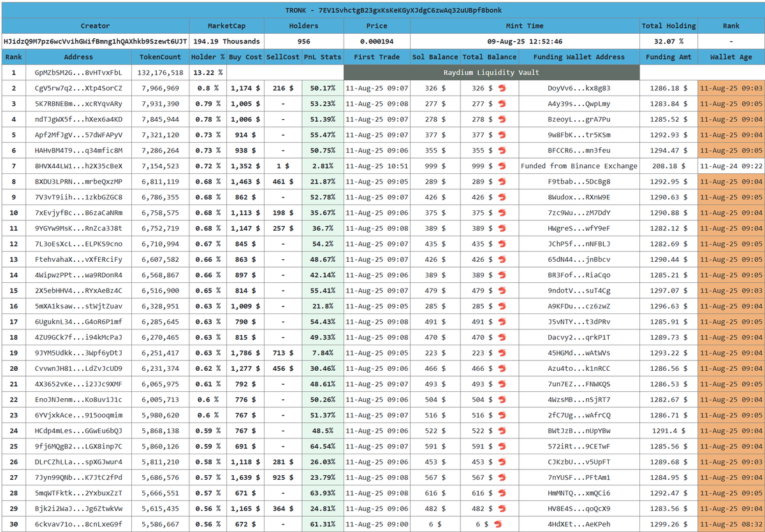This screenshot has width=765, height=532.
Task: Click the shrimp icon in 7V3vT9iih row
Action: coord(502,197)
